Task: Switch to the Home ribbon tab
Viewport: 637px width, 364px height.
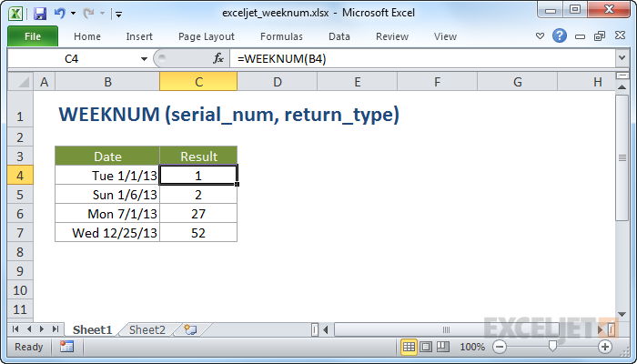Action: click(x=87, y=36)
